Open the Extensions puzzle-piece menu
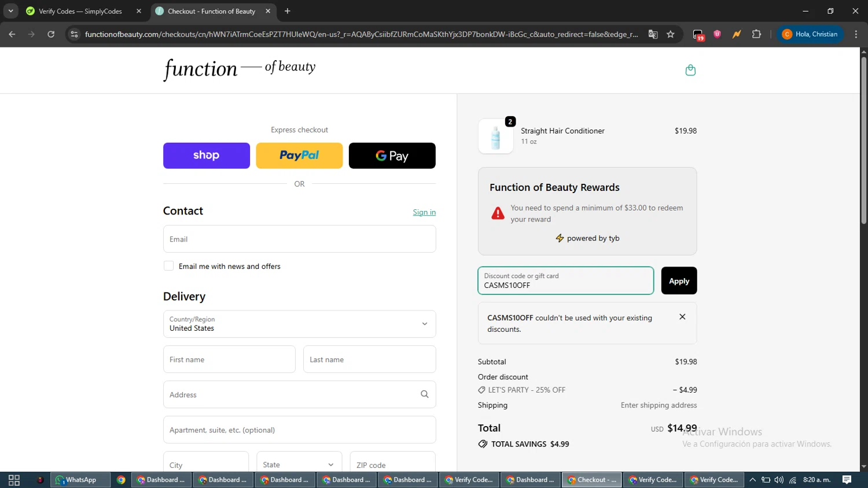Viewport: 868px width, 488px height. 756,34
